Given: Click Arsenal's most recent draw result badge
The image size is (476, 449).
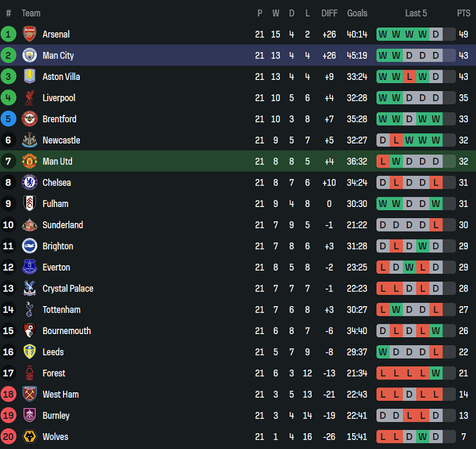Looking at the screenshot, I should coord(436,34).
